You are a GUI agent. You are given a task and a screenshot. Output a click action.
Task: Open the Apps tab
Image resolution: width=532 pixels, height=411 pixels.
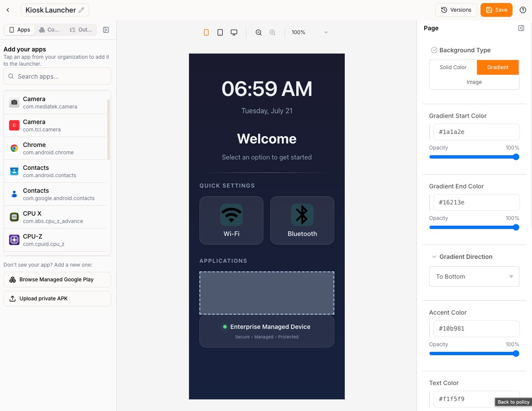(x=19, y=30)
